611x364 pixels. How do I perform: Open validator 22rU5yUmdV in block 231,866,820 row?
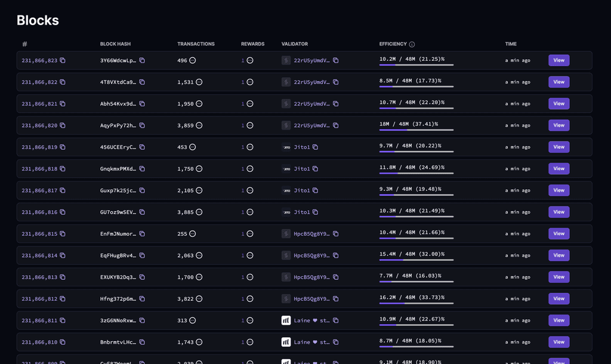(x=311, y=125)
